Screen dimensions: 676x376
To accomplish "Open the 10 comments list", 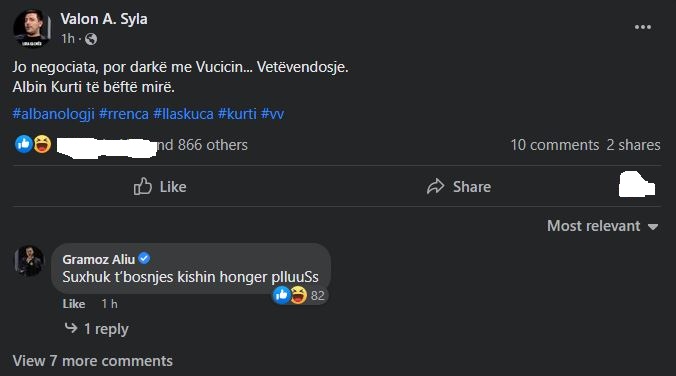I will 554,145.
